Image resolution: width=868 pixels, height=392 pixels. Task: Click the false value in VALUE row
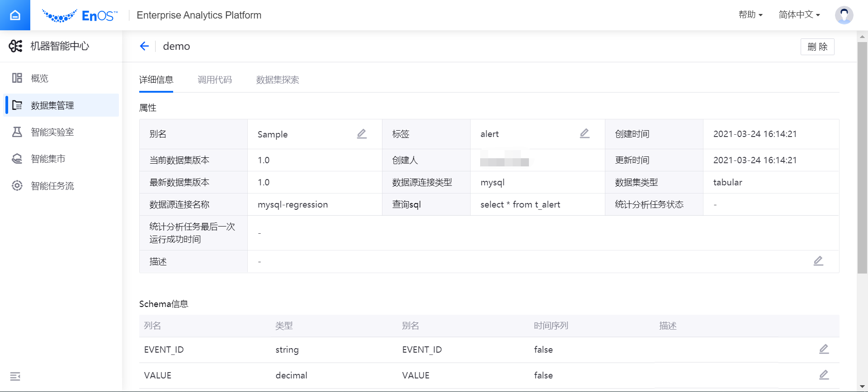(x=543, y=375)
